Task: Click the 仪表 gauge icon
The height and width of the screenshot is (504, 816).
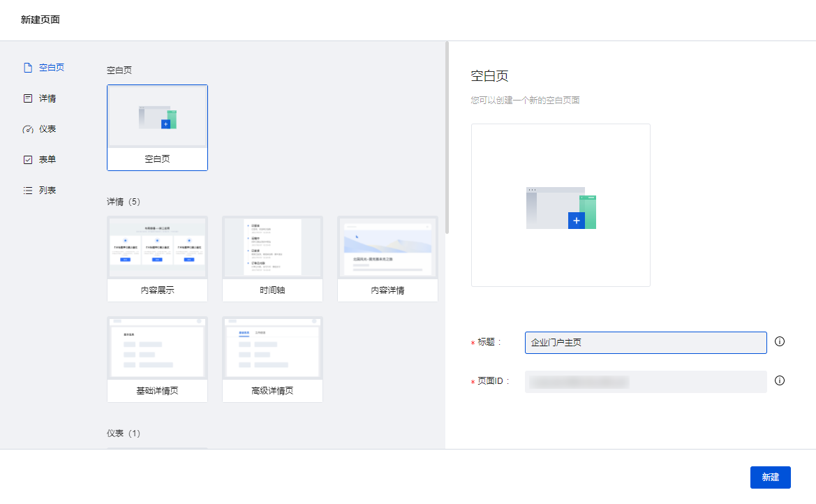Action: tap(28, 129)
